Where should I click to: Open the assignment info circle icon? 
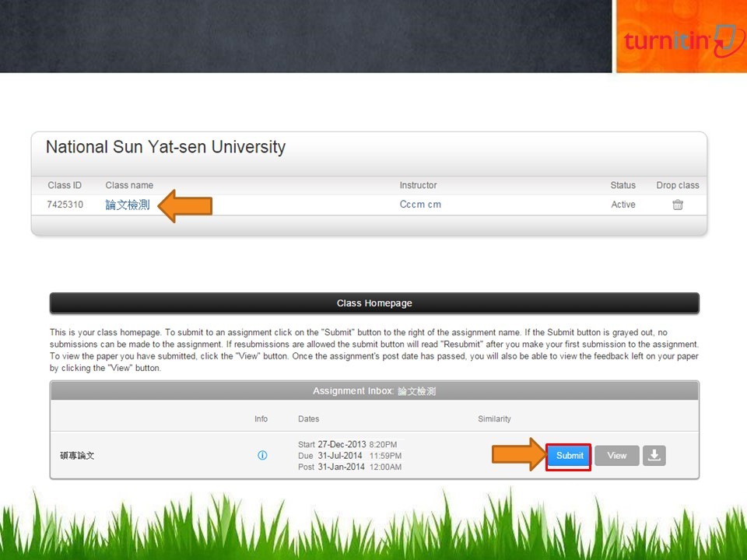[x=262, y=455]
